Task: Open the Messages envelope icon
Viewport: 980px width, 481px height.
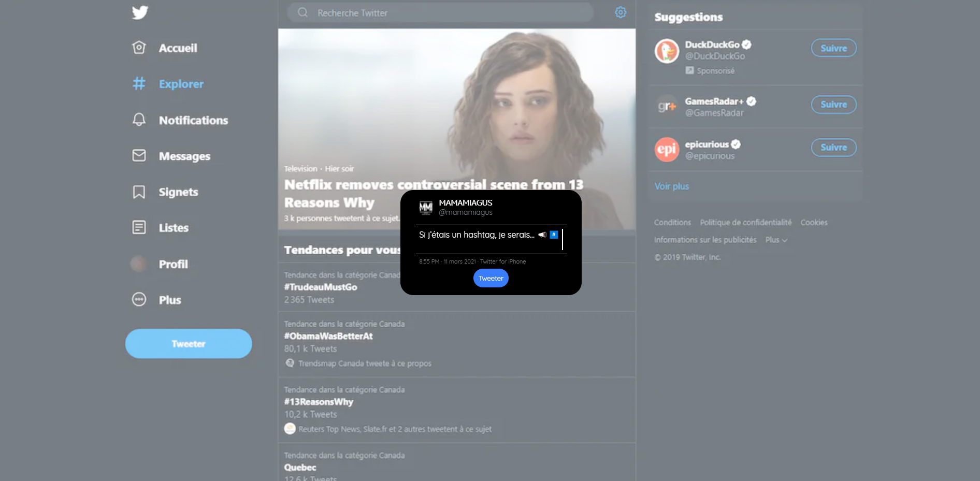Action: pos(139,155)
